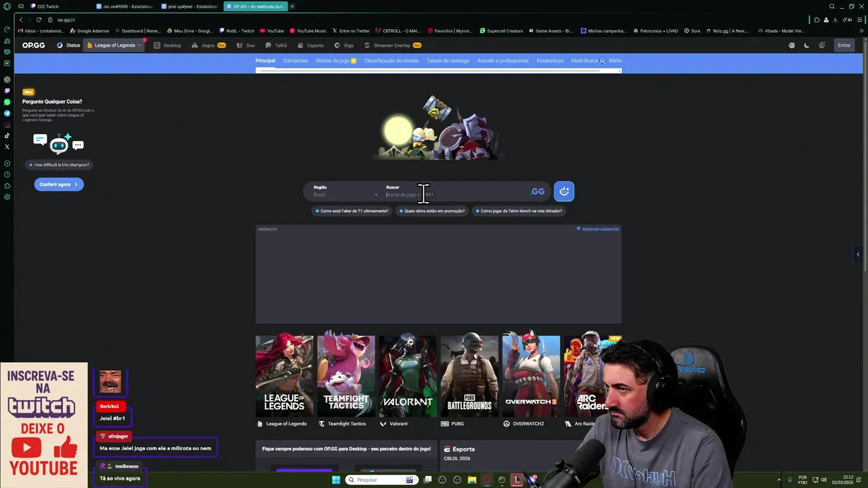868x488 pixels.
Task: Open the Modos de jogo tab
Action: 336,60
